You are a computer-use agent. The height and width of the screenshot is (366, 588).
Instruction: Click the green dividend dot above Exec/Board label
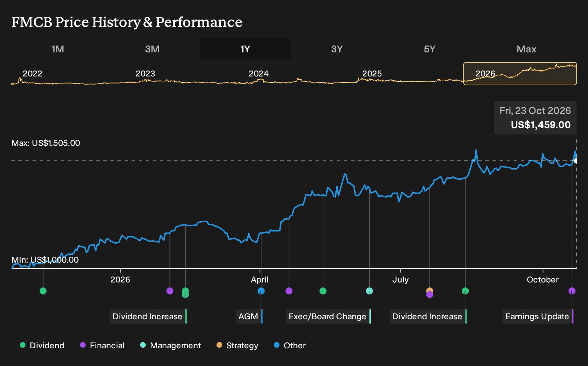pyautogui.click(x=323, y=291)
